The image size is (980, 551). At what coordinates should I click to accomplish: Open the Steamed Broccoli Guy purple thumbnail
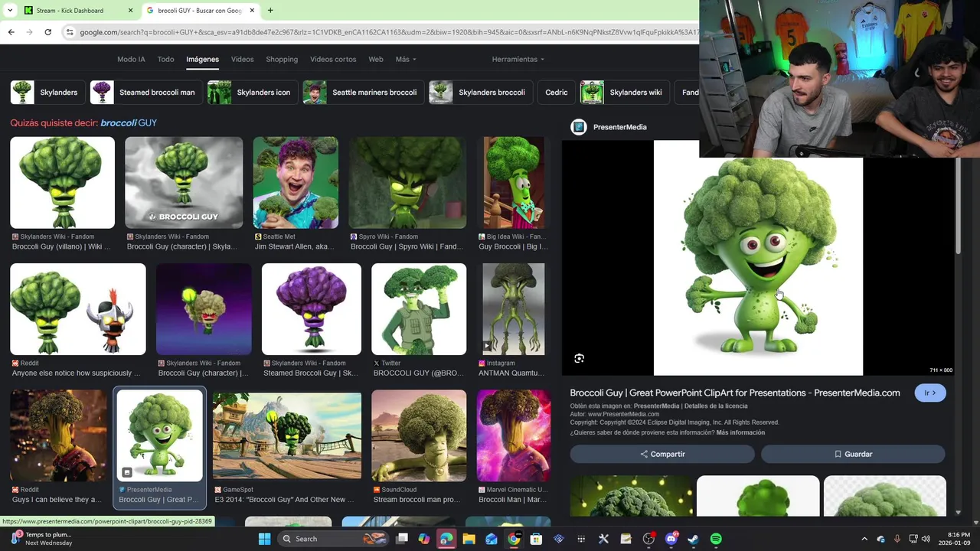pyautogui.click(x=311, y=309)
